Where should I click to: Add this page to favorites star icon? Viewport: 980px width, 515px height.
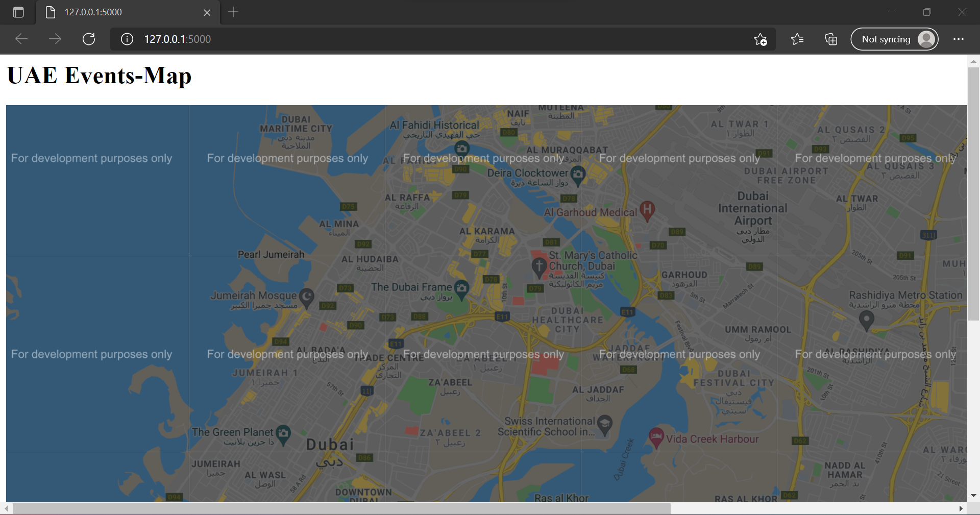761,39
